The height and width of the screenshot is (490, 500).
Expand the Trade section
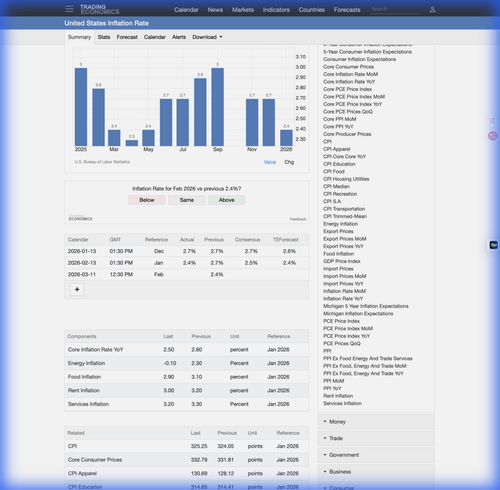376,438
